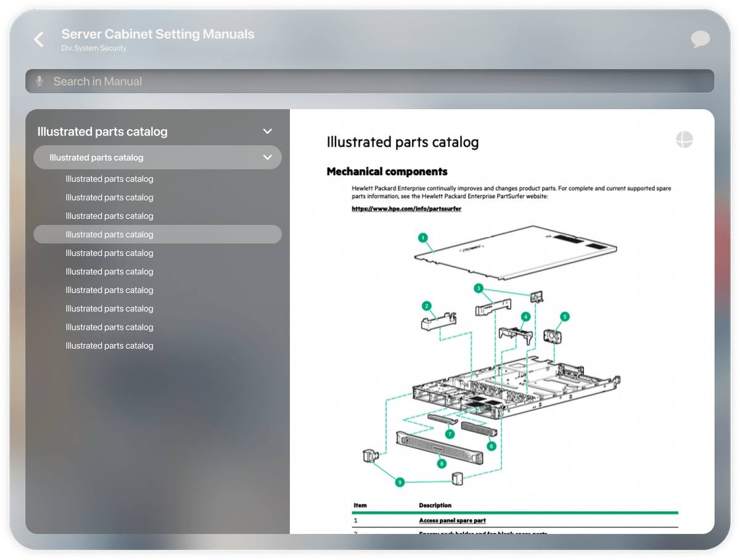Click callout number 7 in the diagram
This screenshot has height=560, width=740.
[x=450, y=434]
